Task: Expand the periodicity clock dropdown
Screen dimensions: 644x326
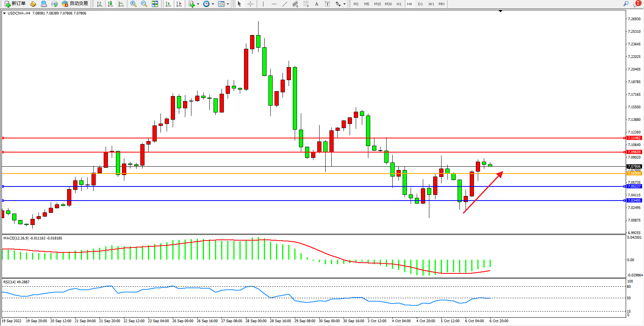Action: click(213, 4)
